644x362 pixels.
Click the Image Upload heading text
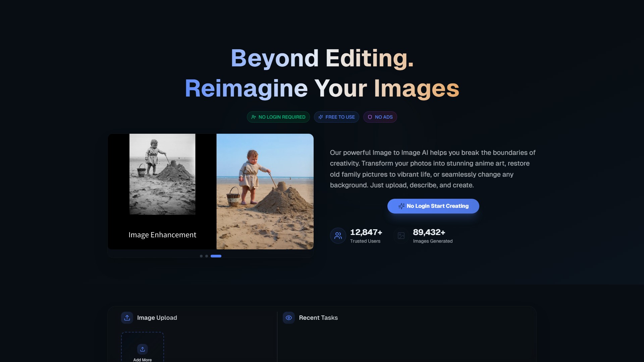[x=157, y=318]
